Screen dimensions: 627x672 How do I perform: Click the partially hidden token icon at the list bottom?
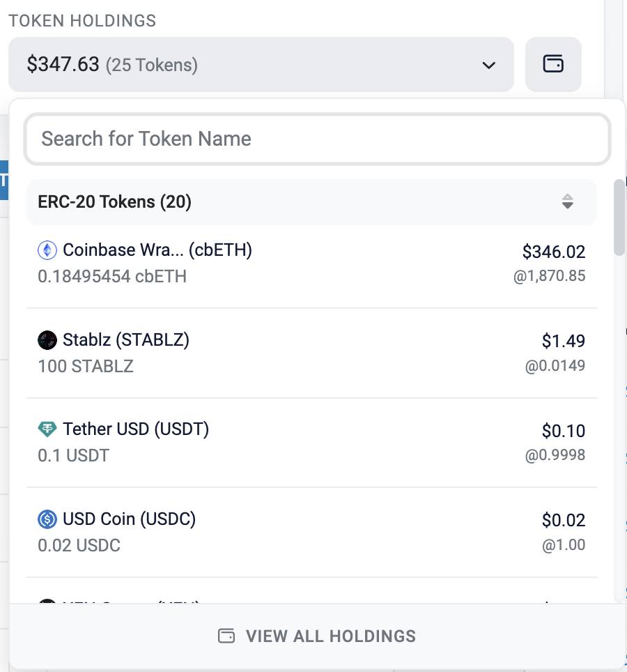47,601
